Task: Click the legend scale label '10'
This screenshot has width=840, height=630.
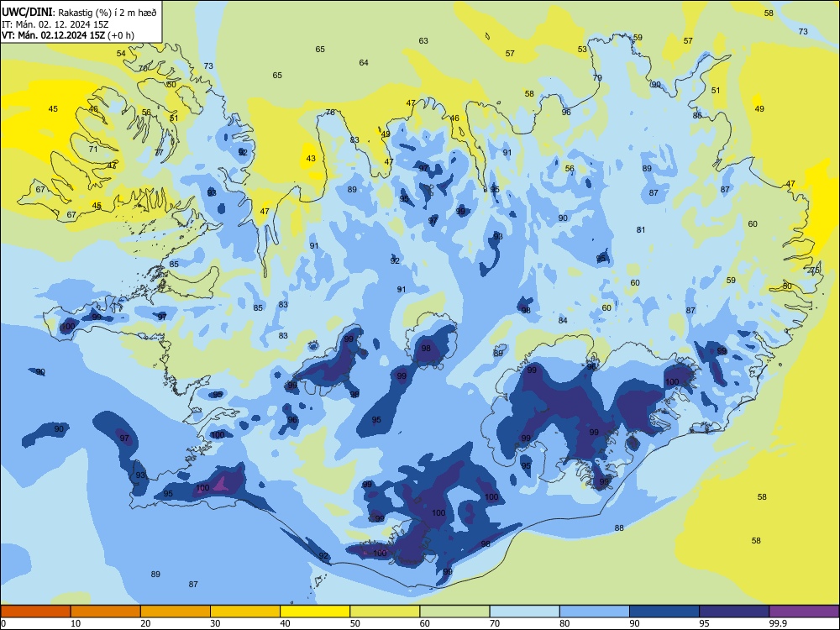Action: [x=76, y=623]
